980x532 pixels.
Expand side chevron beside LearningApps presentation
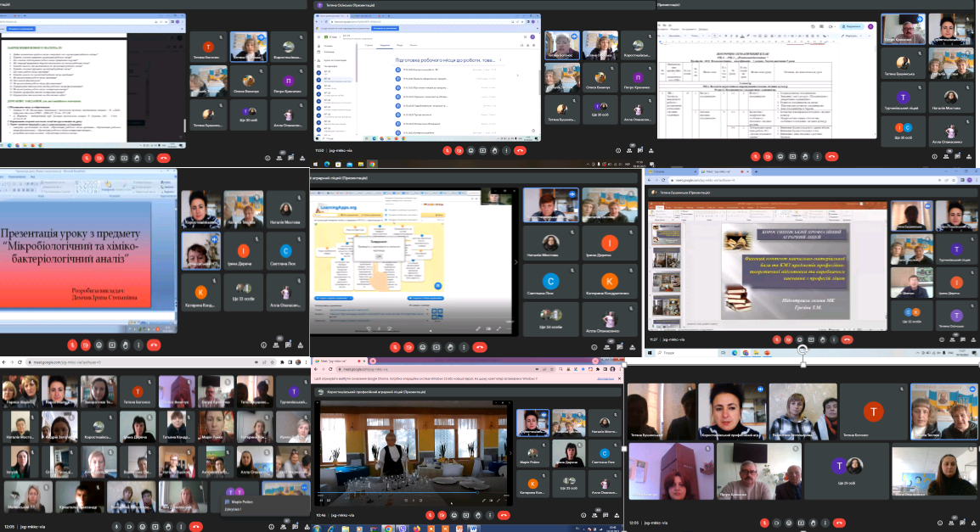tap(517, 262)
